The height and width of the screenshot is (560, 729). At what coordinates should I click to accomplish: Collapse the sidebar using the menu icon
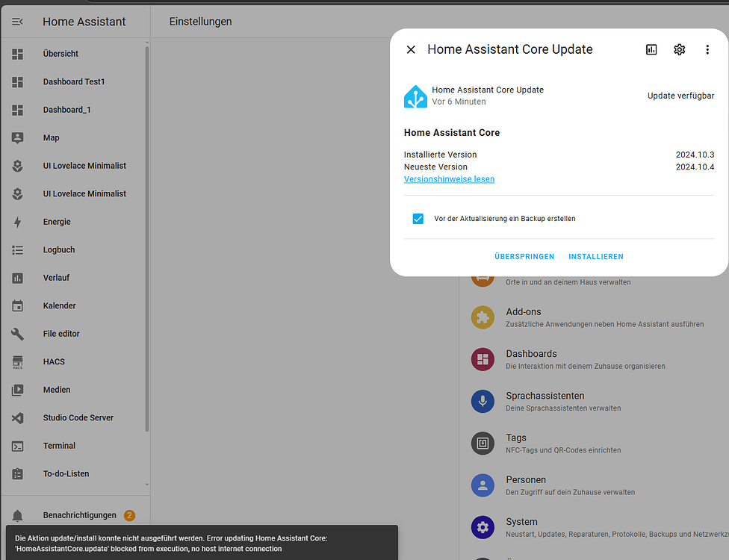[x=17, y=22]
